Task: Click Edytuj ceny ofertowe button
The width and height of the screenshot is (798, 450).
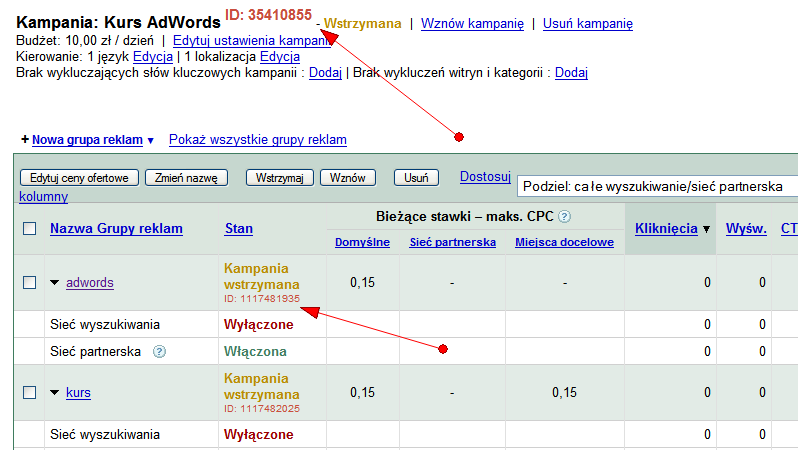Action: 79,178
